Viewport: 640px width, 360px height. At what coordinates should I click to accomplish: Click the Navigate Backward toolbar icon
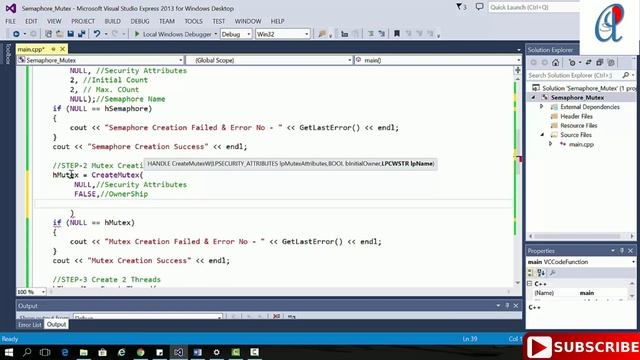coord(16,34)
